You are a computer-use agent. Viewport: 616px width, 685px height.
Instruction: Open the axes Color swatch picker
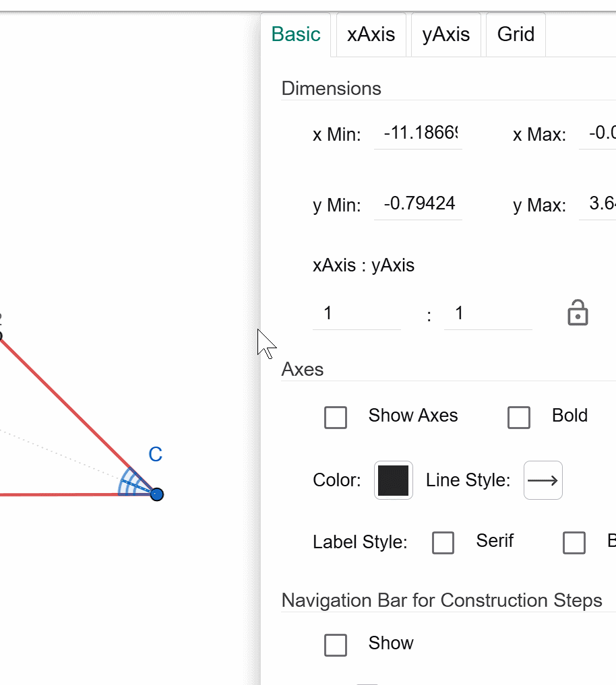pyautogui.click(x=394, y=480)
